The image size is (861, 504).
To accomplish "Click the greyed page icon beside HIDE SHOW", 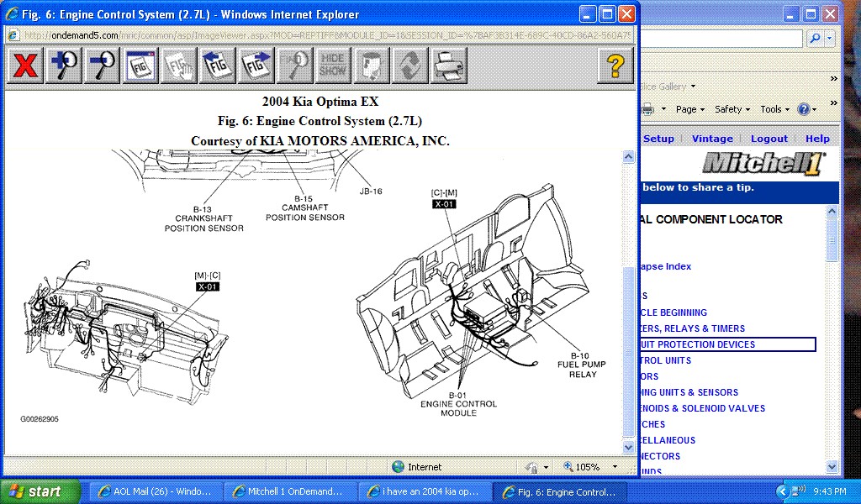I will [372, 66].
